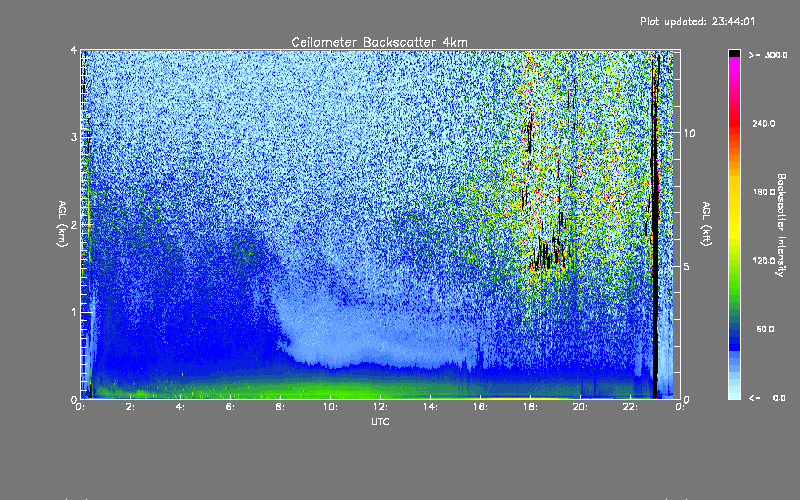Click the '10' kft tick on right axis
This screenshot has height=500, width=800.
[x=689, y=133]
